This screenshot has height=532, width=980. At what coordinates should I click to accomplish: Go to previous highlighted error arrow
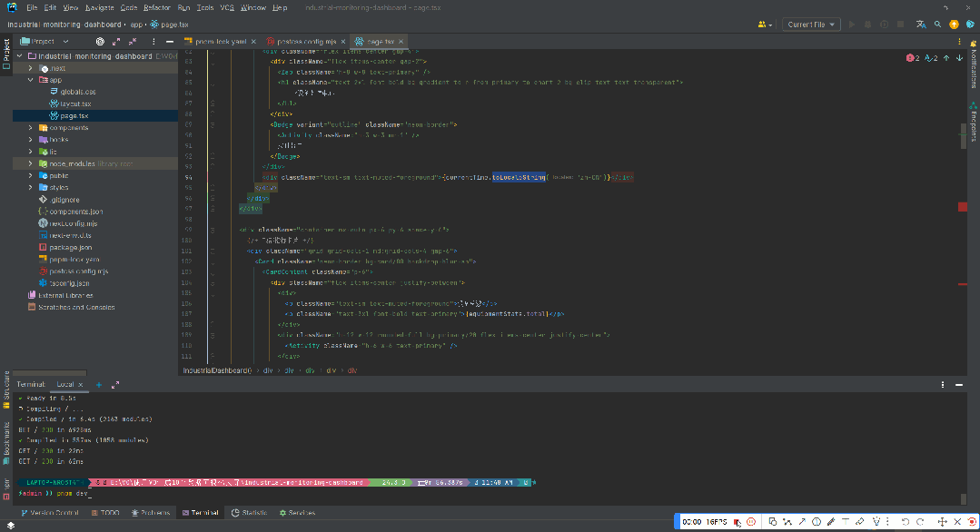click(x=946, y=58)
